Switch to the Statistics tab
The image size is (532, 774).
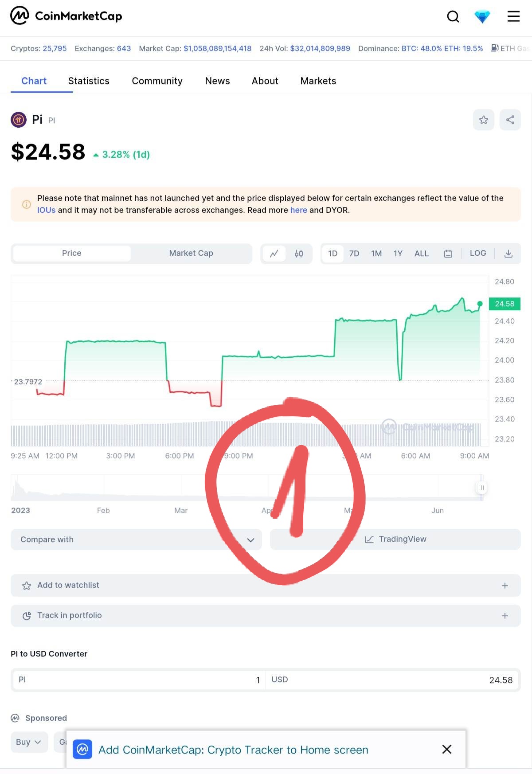click(89, 81)
